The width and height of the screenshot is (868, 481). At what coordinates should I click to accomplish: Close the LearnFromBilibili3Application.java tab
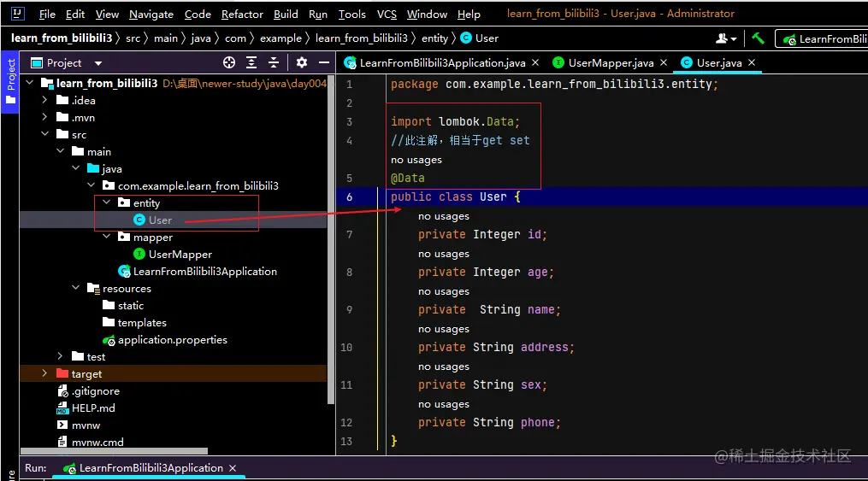(x=535, y=62)
